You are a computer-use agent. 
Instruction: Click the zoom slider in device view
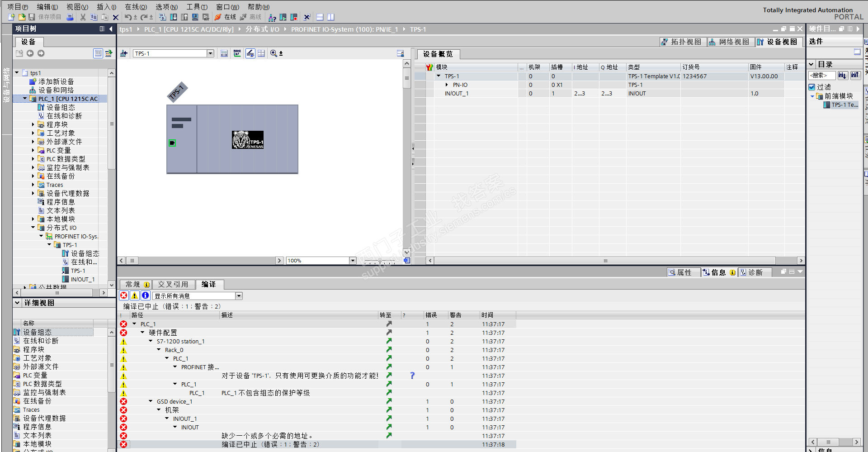pos(380,261)
